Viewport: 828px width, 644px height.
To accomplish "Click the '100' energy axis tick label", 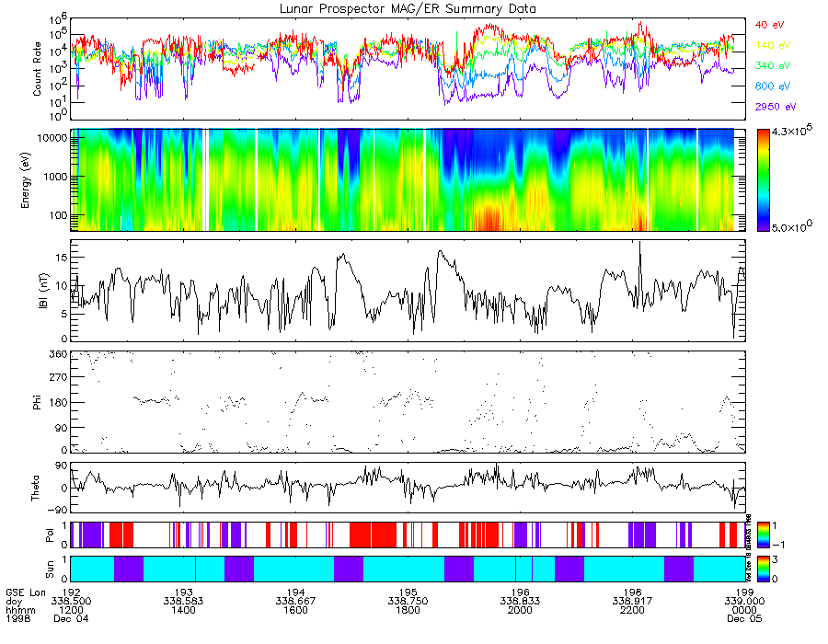I will pyautogui.click(x=59, y=215).
